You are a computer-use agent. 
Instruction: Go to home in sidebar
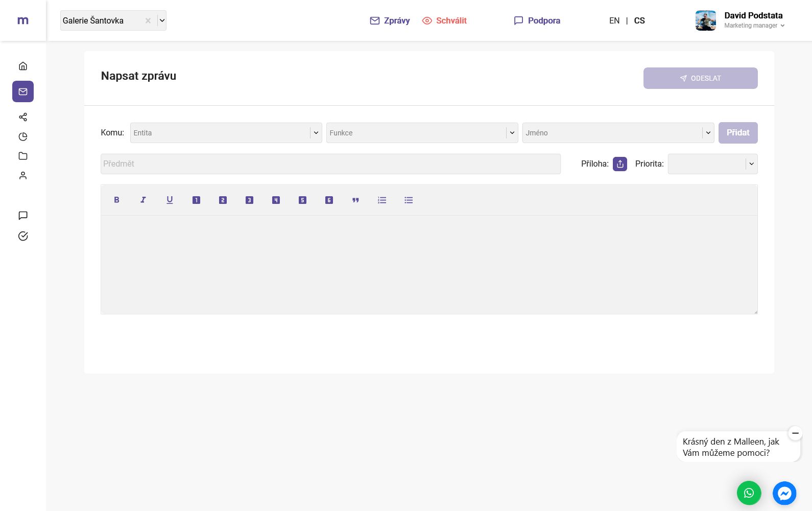pyautogui.click(x=23, y=66)
